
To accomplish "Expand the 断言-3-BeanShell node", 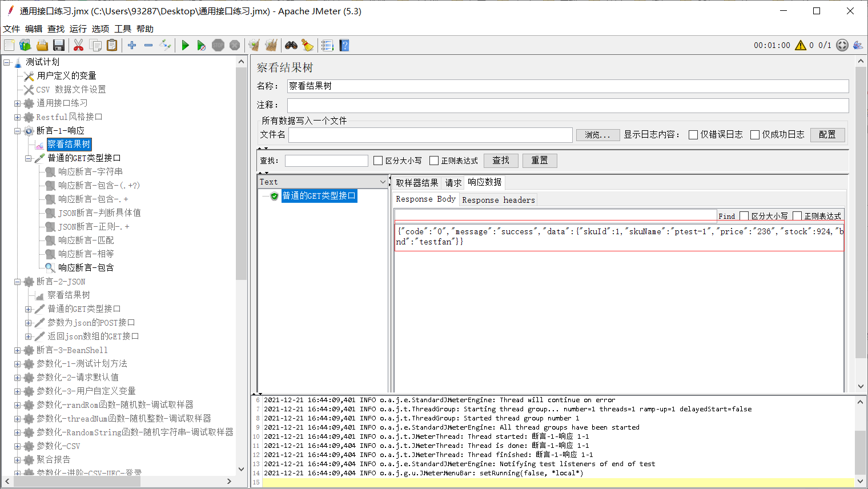I will point(17,350).
